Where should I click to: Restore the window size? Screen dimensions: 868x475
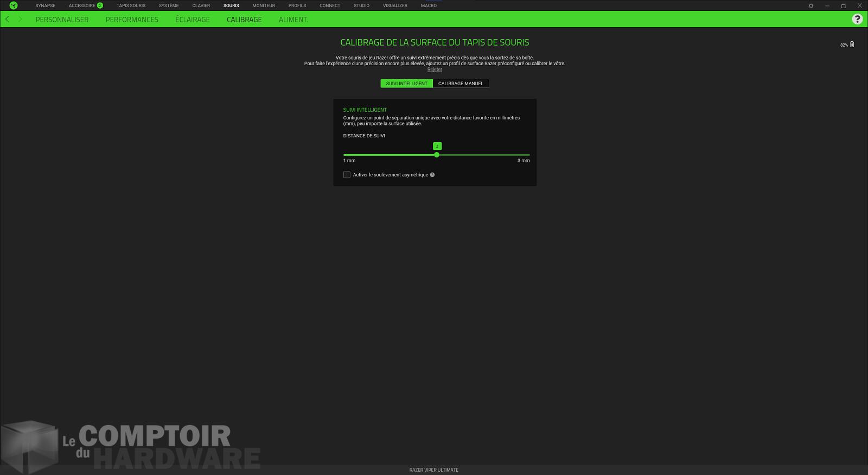844,5
